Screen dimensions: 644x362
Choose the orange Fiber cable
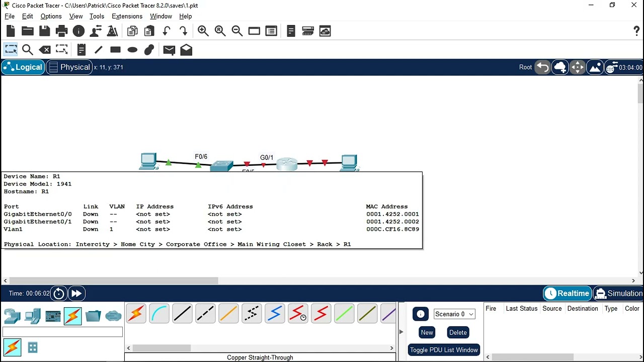tap(228, 314)
